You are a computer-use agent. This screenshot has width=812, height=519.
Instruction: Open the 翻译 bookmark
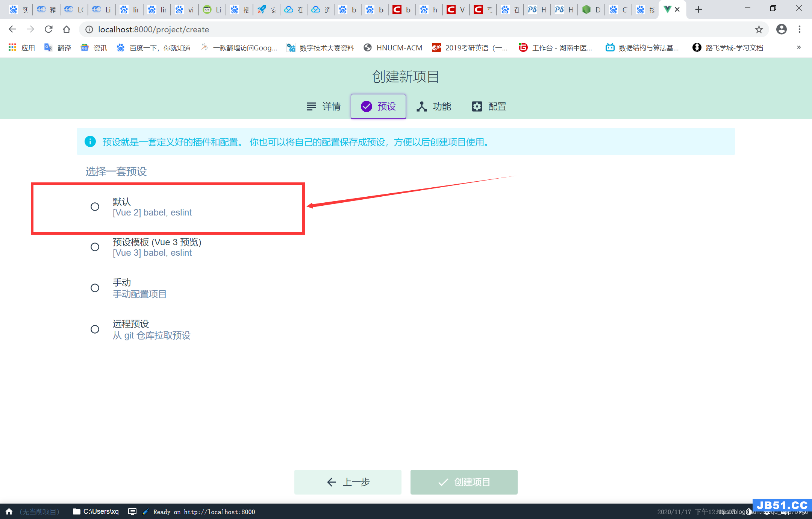pyautogui.click(x=58, y=48)
